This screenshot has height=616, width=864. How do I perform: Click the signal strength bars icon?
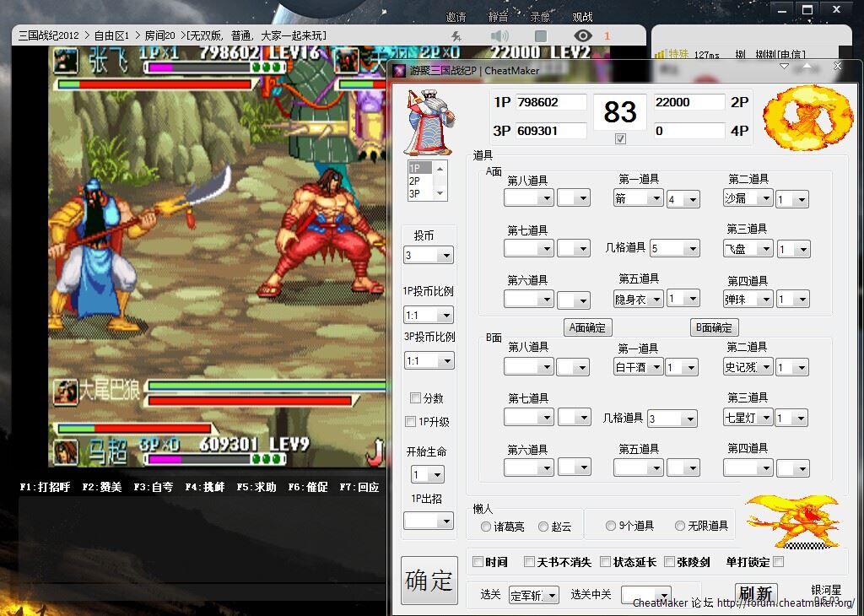tap(661, 55)
